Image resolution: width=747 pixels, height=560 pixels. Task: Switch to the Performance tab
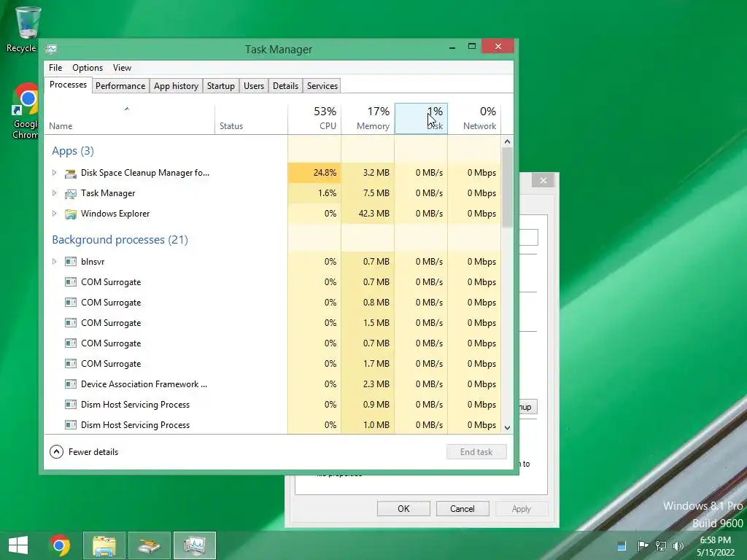(x=120, y=86)
